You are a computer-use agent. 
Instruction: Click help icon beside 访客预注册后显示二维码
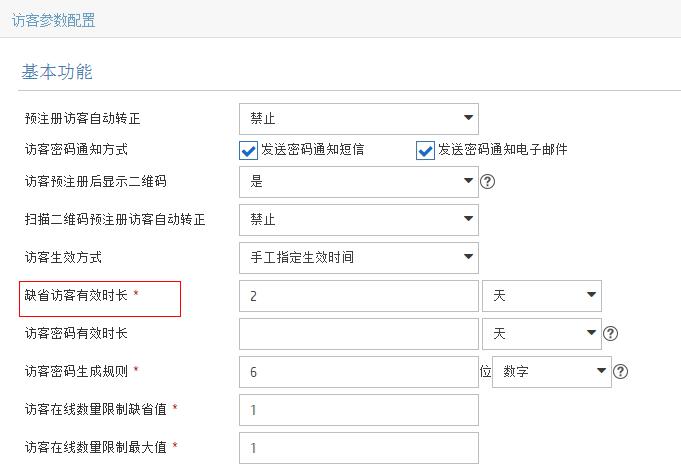(488, 182)
